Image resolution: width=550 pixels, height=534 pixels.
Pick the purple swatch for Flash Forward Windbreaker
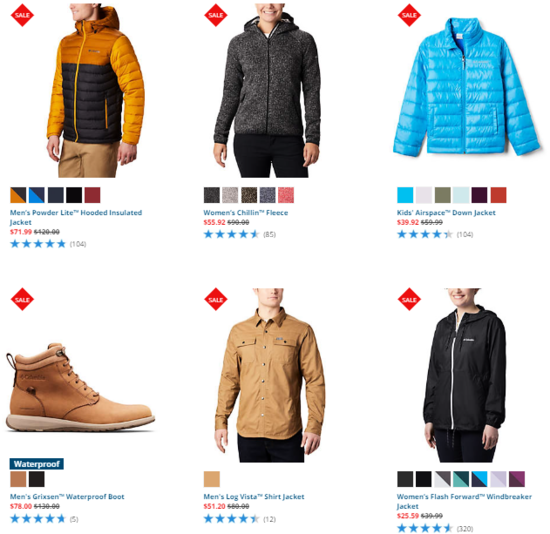coord(517,479)
